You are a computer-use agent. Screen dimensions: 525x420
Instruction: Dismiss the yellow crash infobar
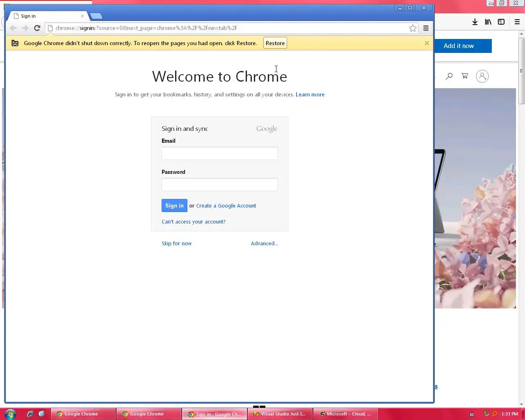(x=427, y=43)
